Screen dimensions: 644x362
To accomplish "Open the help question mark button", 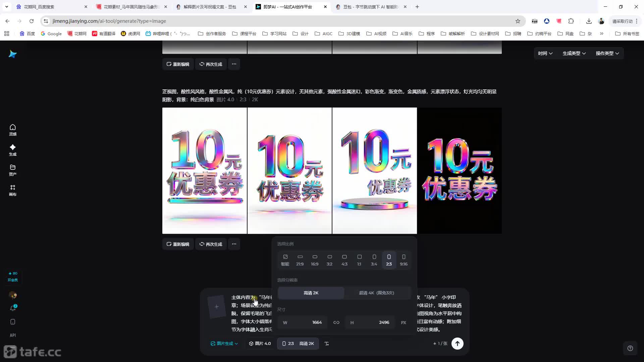I will pos(630,348).
